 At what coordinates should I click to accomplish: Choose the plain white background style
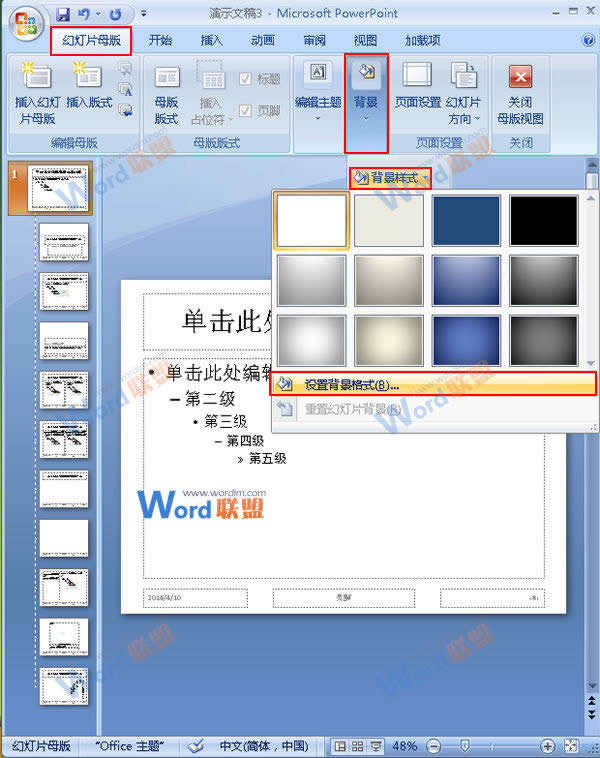[x=311, y=220]
